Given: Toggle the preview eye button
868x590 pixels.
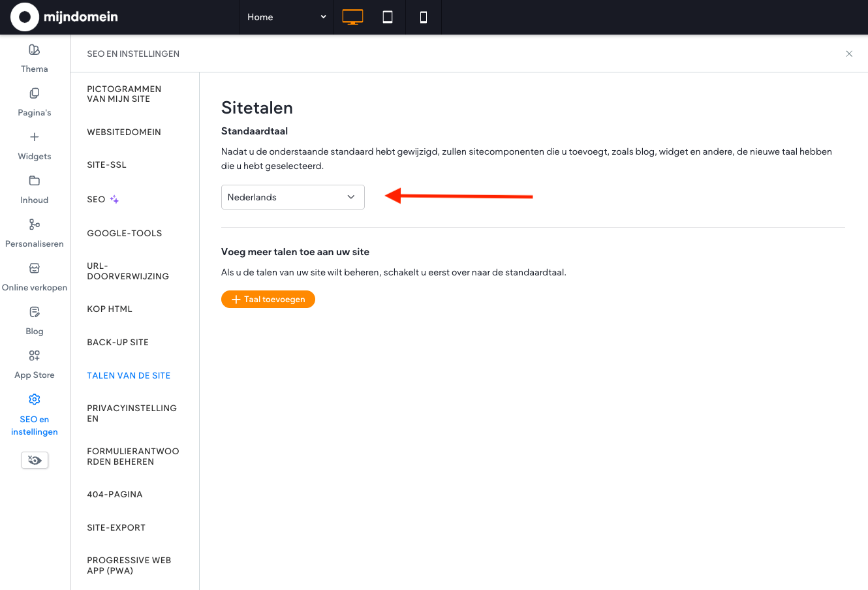Looking at the screenshot, I should pyautogui.click(x=35, y=460).
